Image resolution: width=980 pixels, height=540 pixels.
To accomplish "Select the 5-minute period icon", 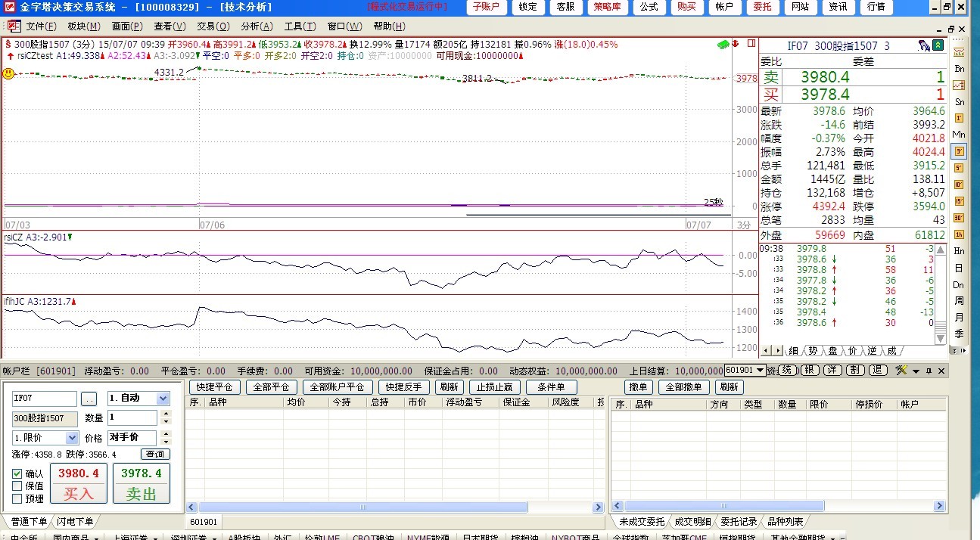I will click(x=959, y=168).
